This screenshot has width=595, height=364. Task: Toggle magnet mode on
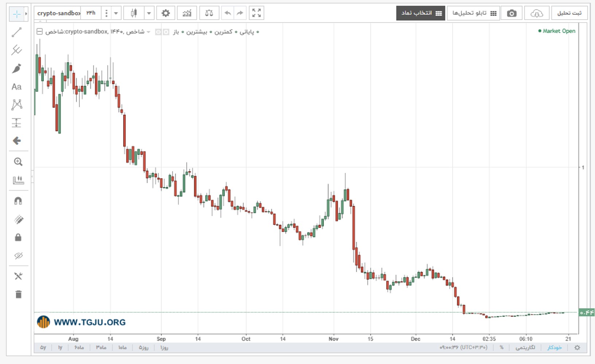point(18,201)
